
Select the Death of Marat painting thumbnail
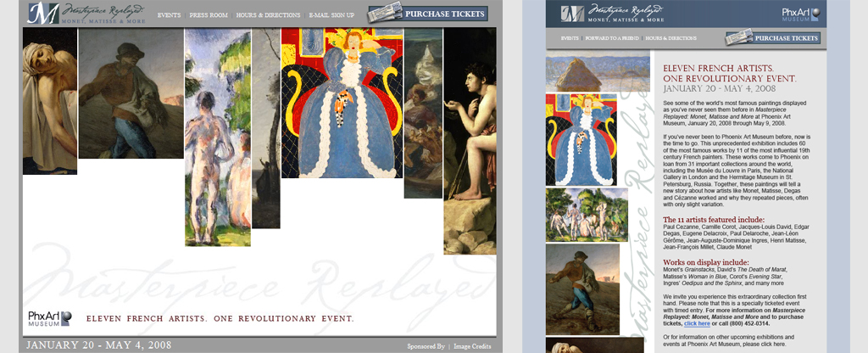click(50, 101)
